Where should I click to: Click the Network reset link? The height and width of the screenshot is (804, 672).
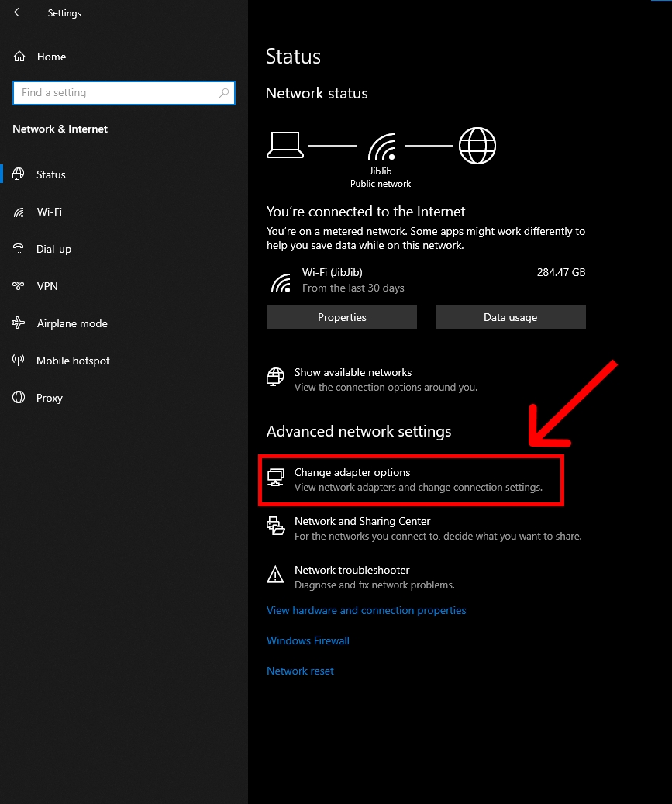[300, 671]
